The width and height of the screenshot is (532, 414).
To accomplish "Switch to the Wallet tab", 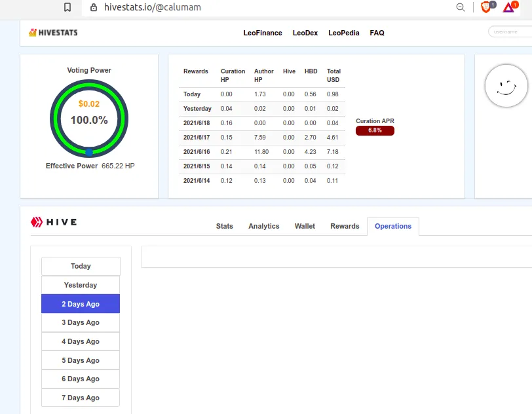I will point(305,227).
